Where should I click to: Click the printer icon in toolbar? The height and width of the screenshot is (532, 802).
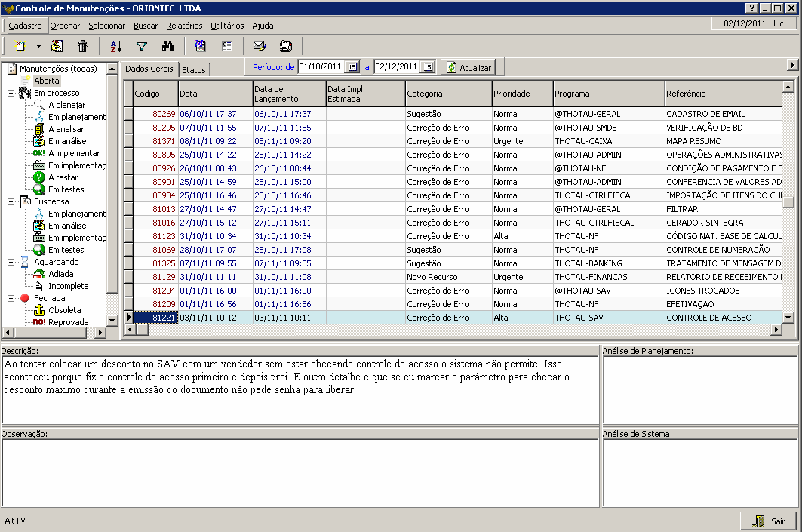[285, 46]
